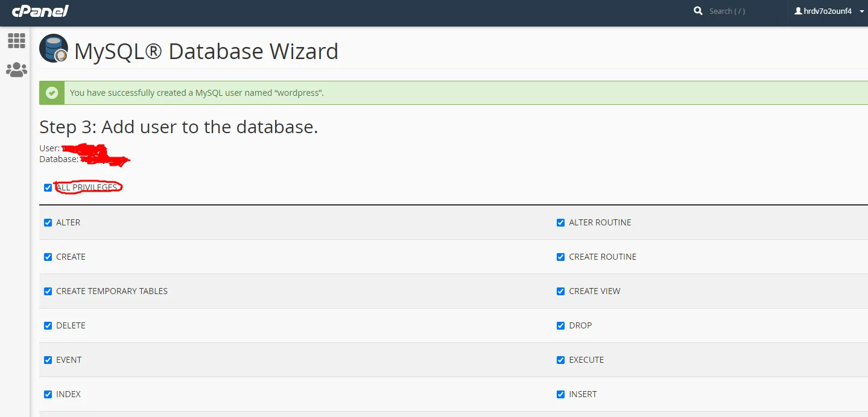Toggle CREATE TEMPORARY TABLES checkbox

tap(48, 291)
